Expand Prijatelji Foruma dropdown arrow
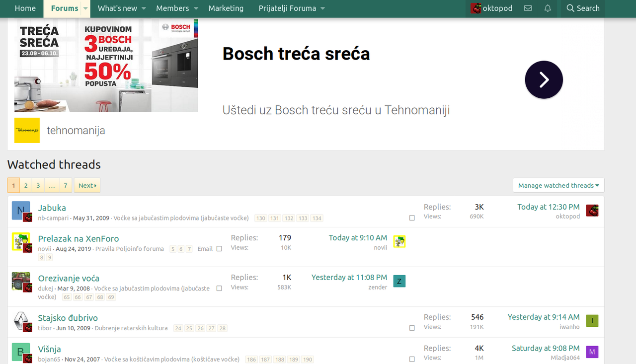636x364 pixels. click(322, 8)
